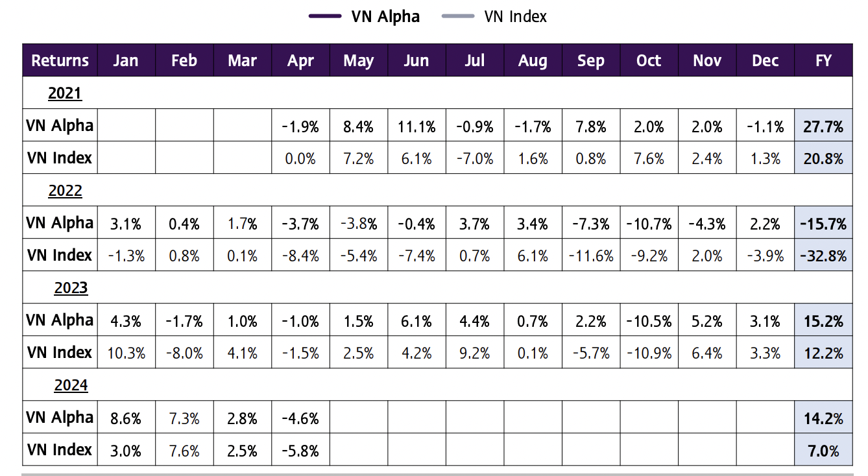Select the Jun column header
The height and width of the screenshot is (476, 868).
click(x=416, y=61)
